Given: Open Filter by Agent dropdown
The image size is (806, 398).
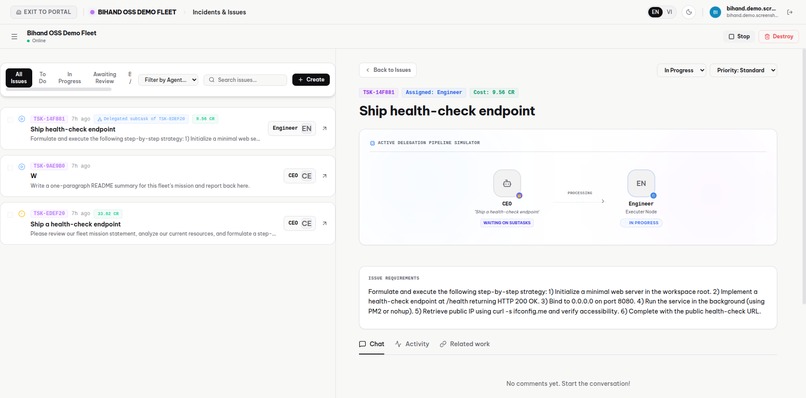Looking at the screenshot, I should click(x=168, y=80).
